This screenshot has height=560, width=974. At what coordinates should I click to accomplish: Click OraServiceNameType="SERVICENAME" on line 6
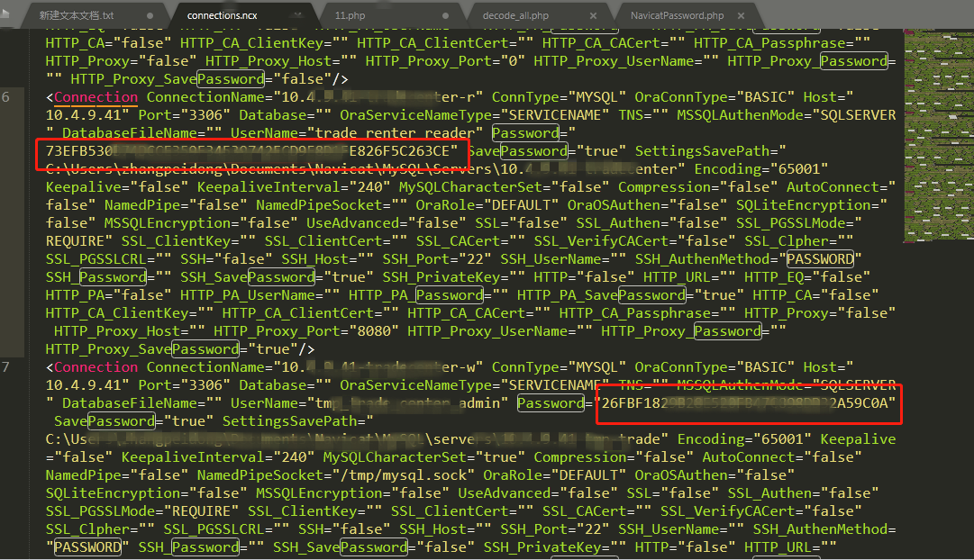pyautogui.click(x=475, y=115)
